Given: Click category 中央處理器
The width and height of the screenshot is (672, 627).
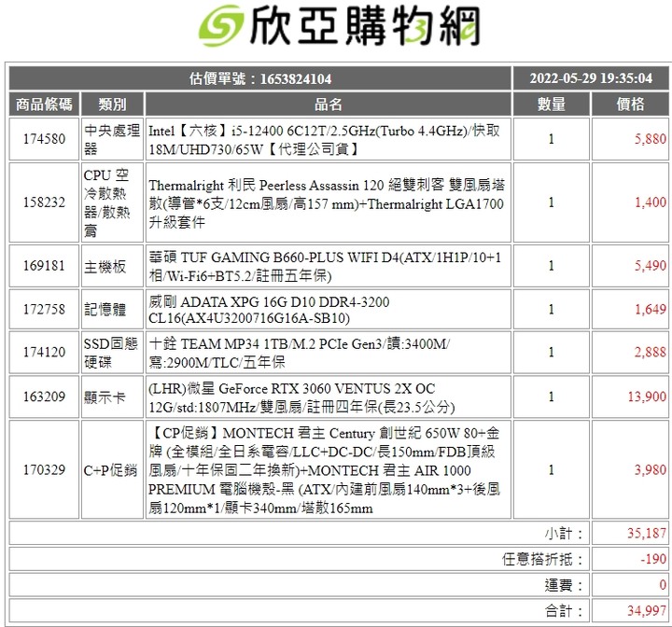Looking at the screenshot, I should pyautogui.click(x=112, y=139).
